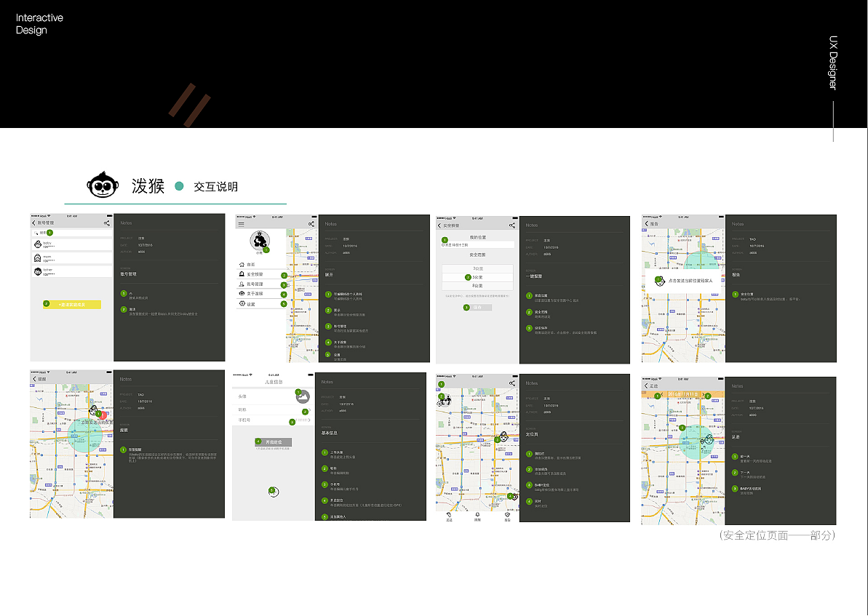Open 账号管理 in the side menu

click(260, 284)
